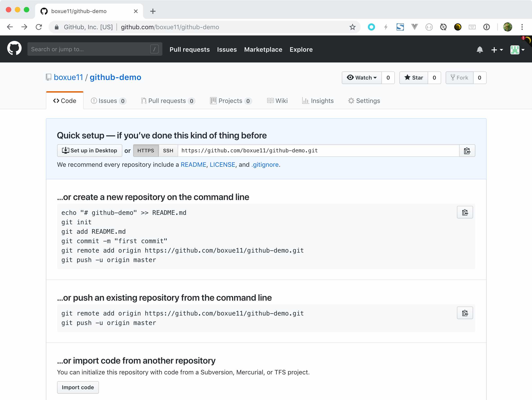
Task: Click the yellow-black circle extension icon
Action: (x=457, y=27)
